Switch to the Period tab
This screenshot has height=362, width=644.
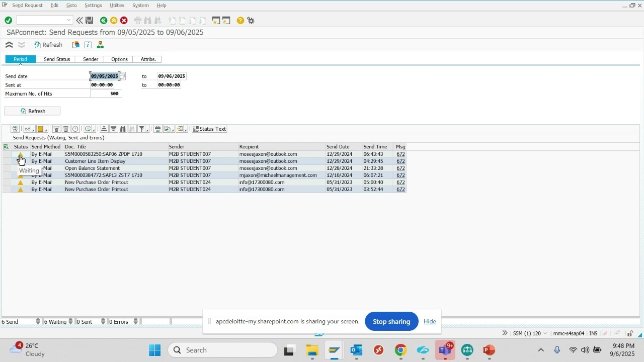(x=20, y=59)
